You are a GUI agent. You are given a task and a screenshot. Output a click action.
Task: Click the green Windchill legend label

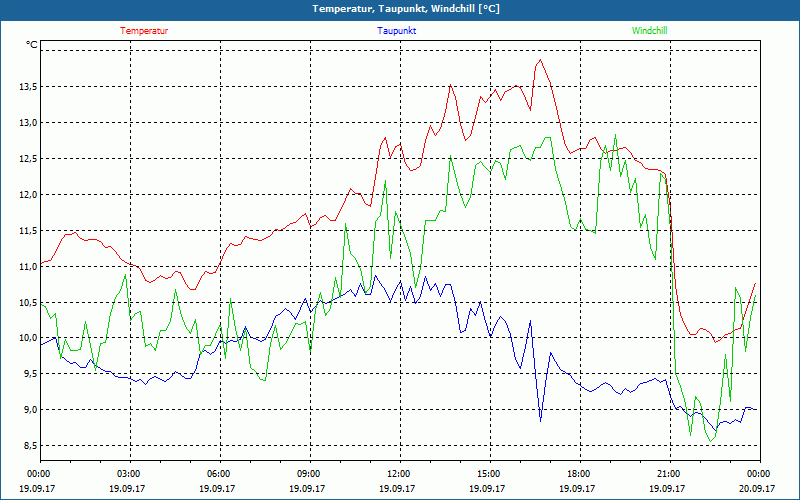pos(649,31)
